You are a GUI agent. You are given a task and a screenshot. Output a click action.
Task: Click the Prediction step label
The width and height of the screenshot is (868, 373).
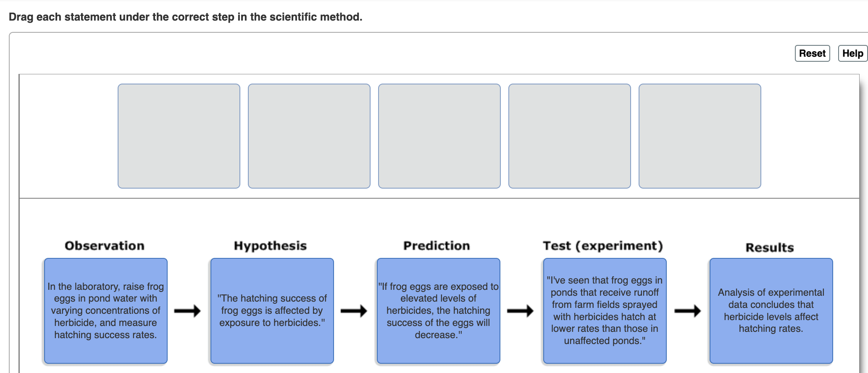[x=437, y=245]
